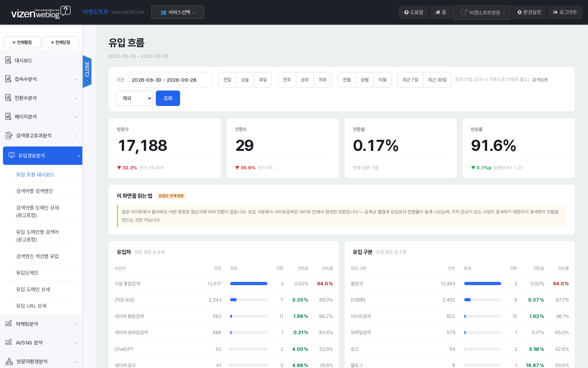This screenshot has width=588, height=368.
Task: Click the chart icon beside 접속수분석
Action: (x=8, y=79)
